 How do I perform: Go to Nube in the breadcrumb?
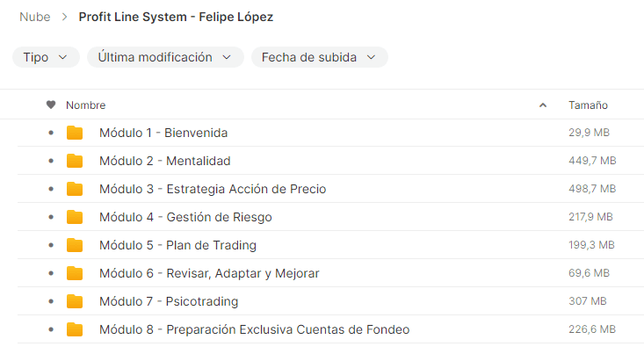(35, 17)
